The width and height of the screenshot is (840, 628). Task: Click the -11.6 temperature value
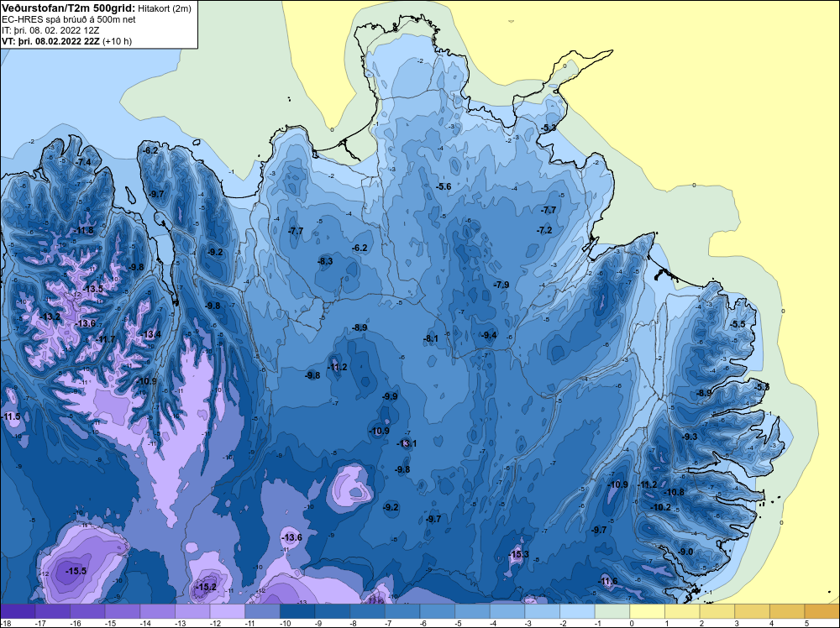click(608, 582)
